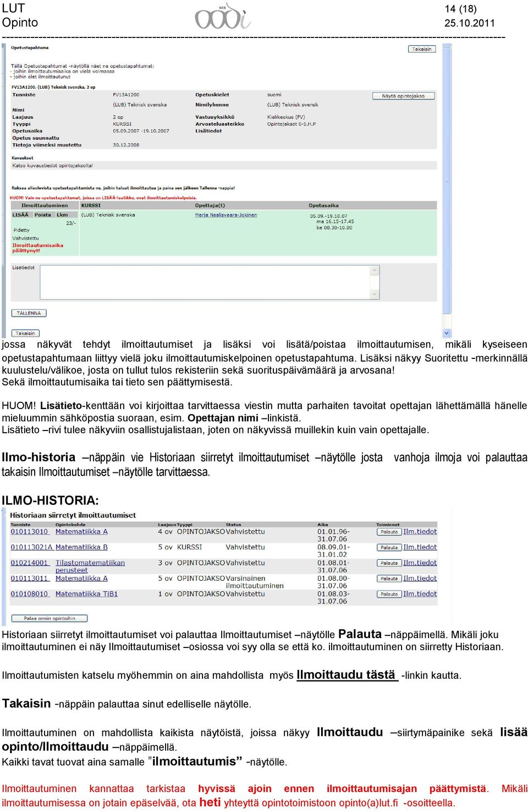Viewport: 528px width, 812px height.
Task: Click the Opintojaksot 0-5,H,P grading value
Action: pos(291,124)
